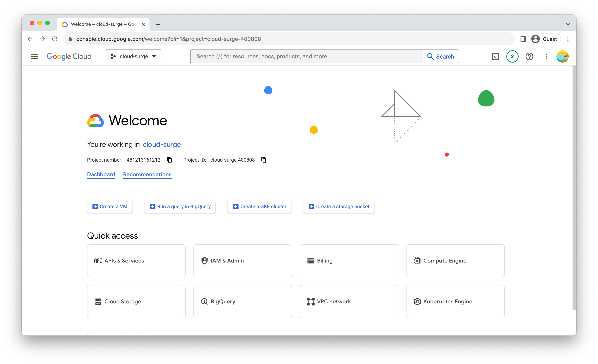Image resolution: width=598 pixels, height=364 pixels.
Task: Go to the Dashboard link
Action: [101, 174]
